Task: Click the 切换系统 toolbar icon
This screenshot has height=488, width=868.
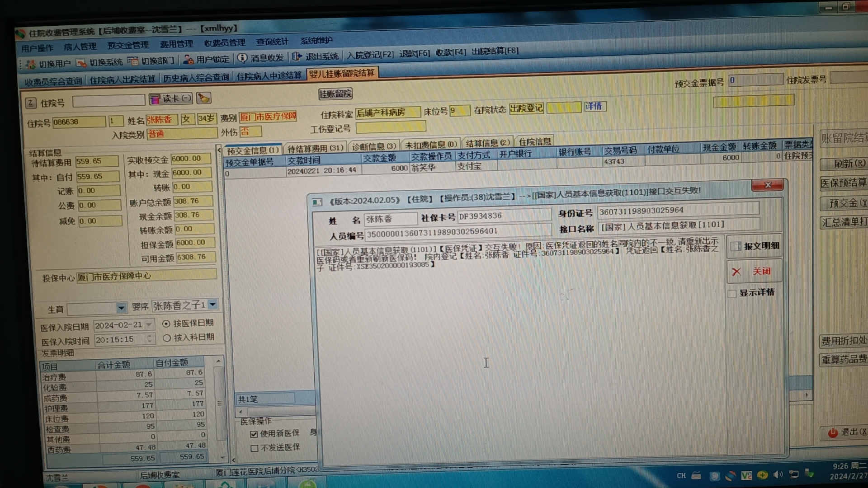Action: point(81,63)
